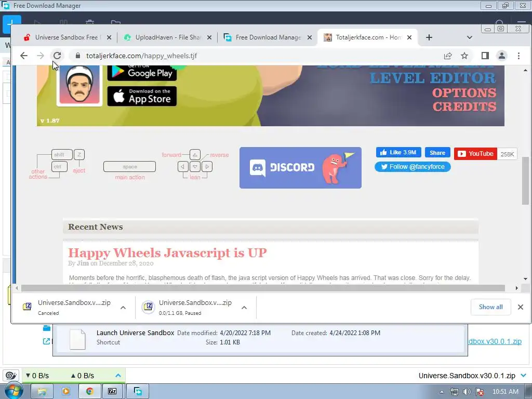Open Free Download Manager taskbar icon
Viewport: 532px width, 399px height.
pyautogui.click(x=138, y=391)
